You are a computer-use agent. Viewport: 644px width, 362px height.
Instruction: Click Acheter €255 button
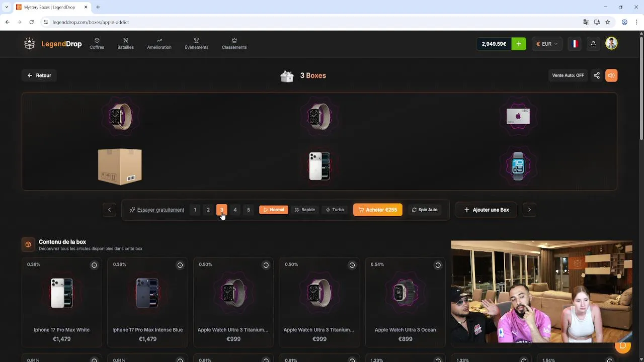click(378, 210)
